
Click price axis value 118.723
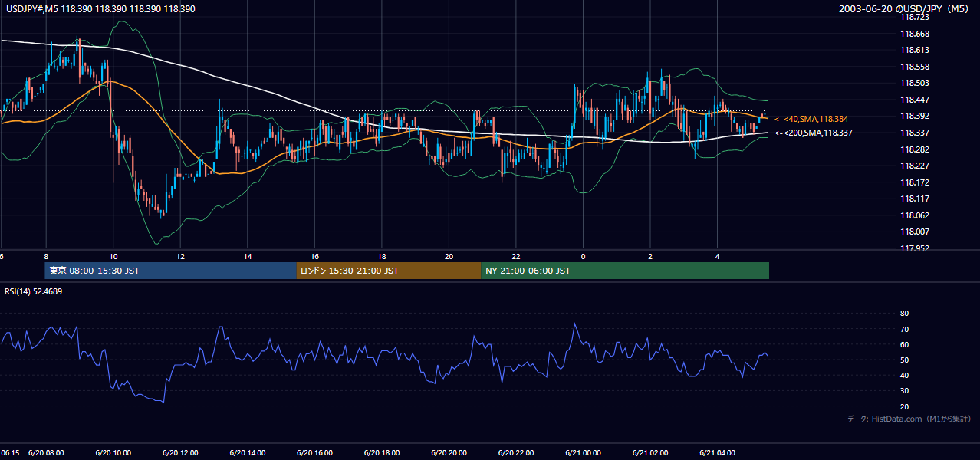(915, 17)
